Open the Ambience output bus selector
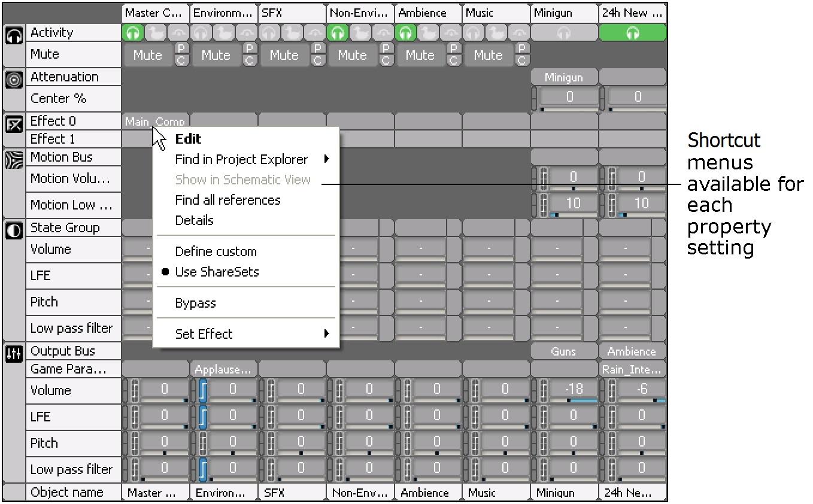This screenshot has width=813, height=504. tap(632, 351)
